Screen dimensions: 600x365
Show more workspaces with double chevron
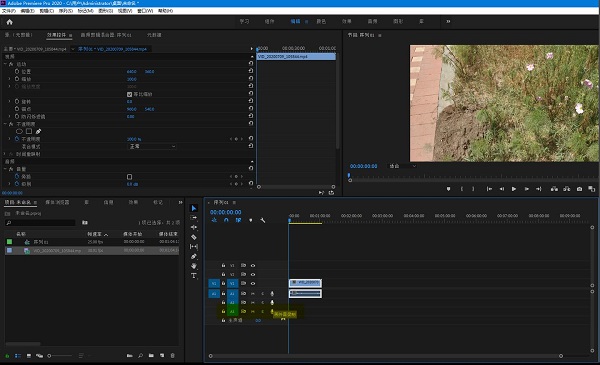pyautogui.click(x=448, y=21)
